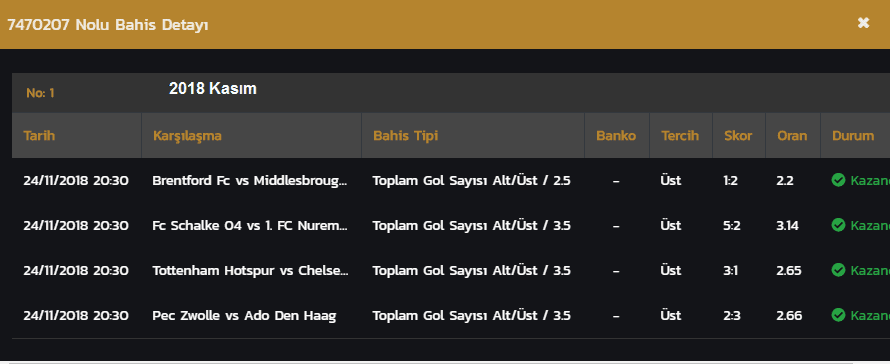The width and height of the screenshot is (890, 364).
Task: Select the Tottenham Hotspur vs Chelsea match
Action: (x=250, y=270)
